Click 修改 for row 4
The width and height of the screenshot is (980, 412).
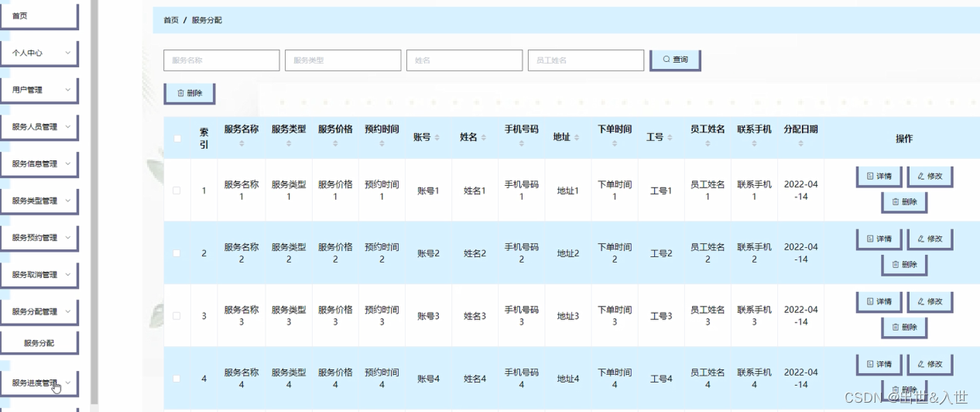coord(930,364)
